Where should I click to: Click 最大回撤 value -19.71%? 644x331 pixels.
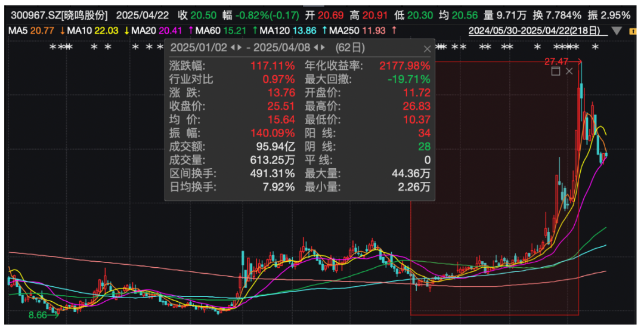tap(408, 79)
